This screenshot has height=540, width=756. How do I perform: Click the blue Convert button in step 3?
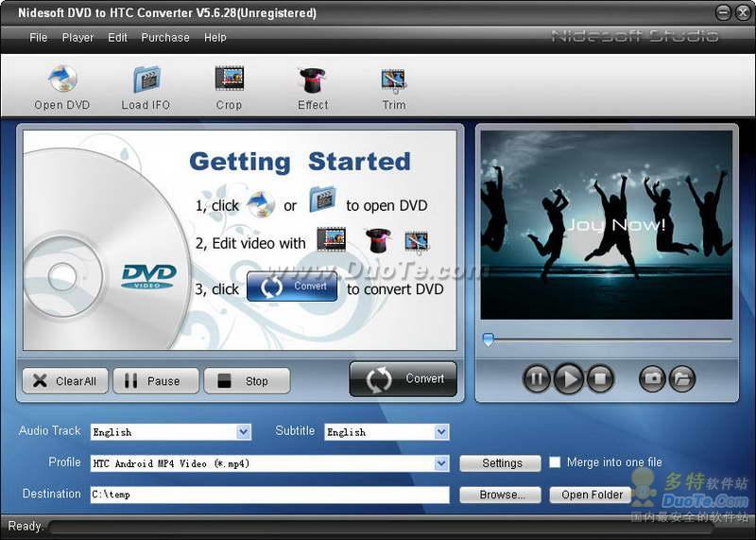click(x=292, y=287)
